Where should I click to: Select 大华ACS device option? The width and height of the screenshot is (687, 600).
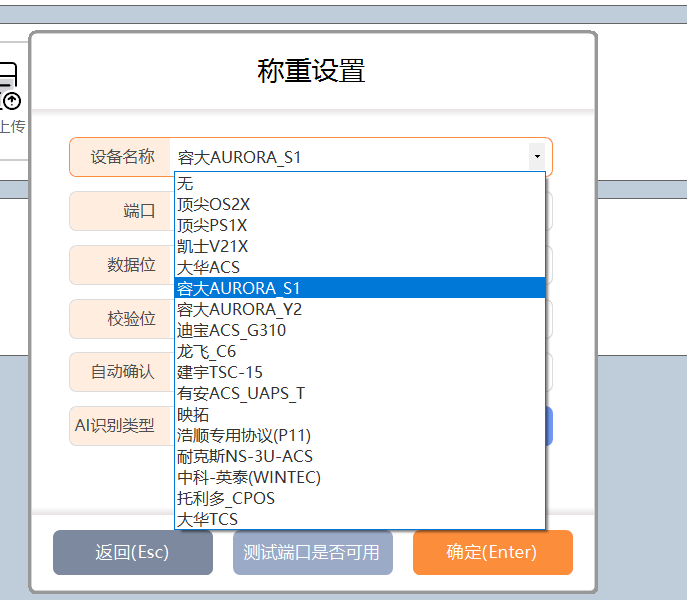pos(360,267)
